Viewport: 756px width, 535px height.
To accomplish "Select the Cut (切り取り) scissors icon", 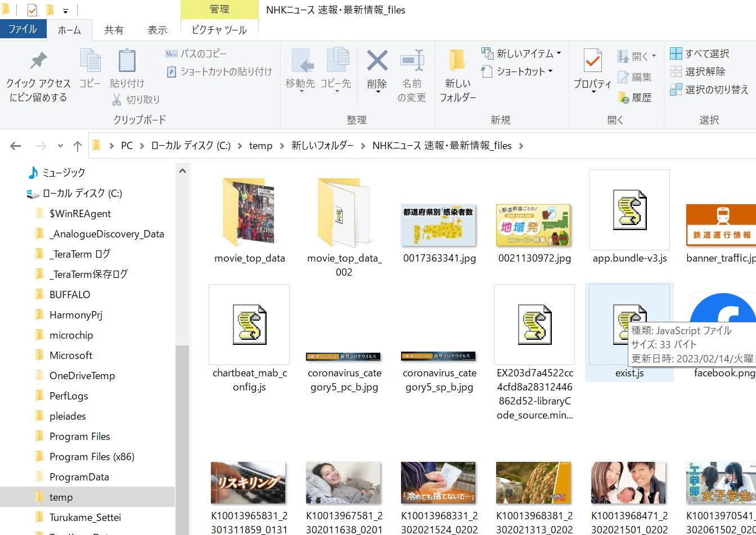I will tap(117, 100).
